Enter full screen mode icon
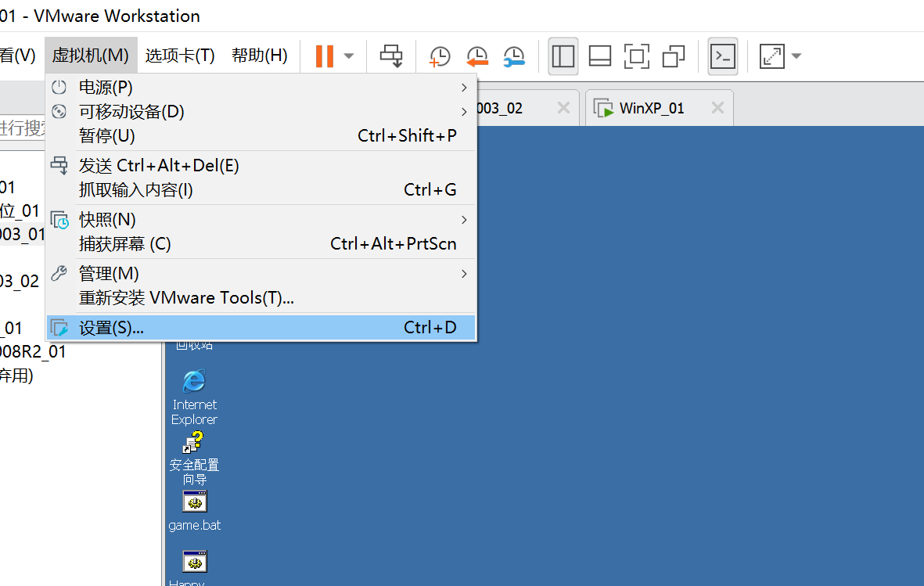The height and width of the screenshot is (586, 924). pos(636,56)
